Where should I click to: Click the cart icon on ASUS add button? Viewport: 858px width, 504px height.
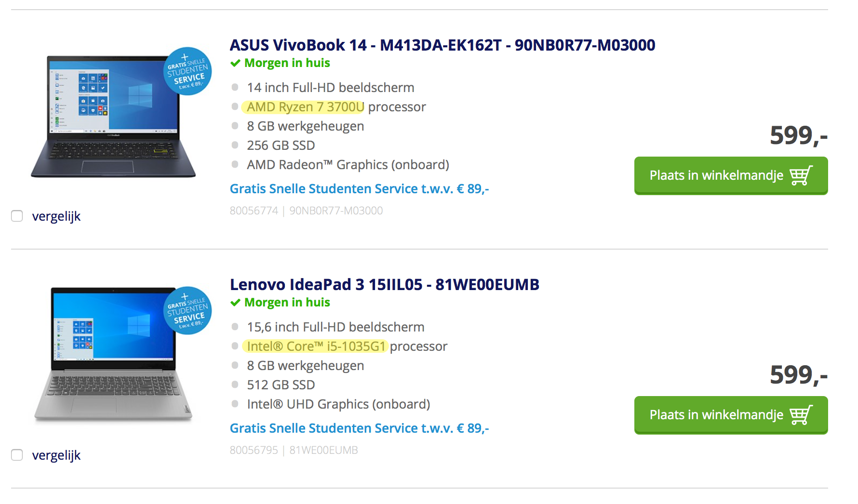801,175
